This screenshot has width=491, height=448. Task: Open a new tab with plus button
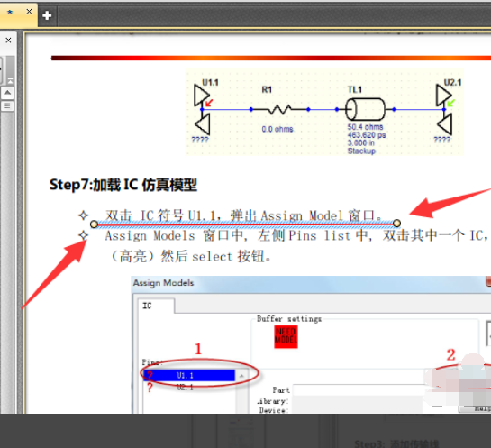[47, 15]
